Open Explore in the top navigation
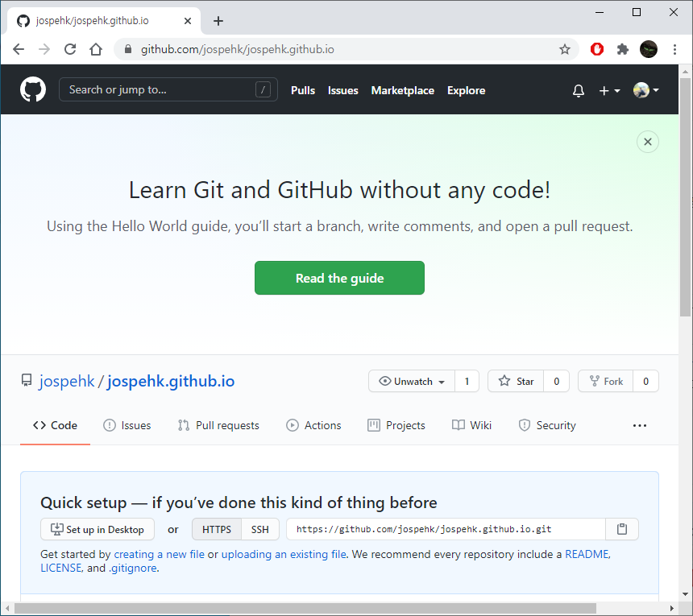This screenshot has height=616, width=693. point(467,90)
